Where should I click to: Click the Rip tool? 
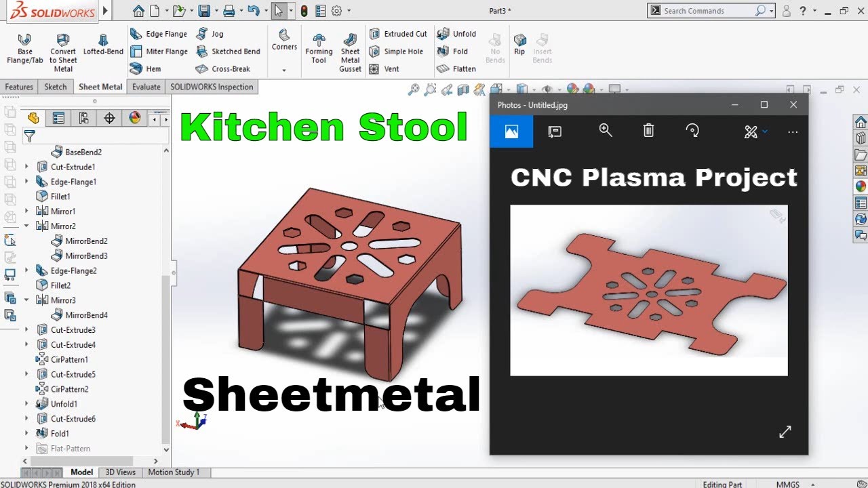click(519, 44)
